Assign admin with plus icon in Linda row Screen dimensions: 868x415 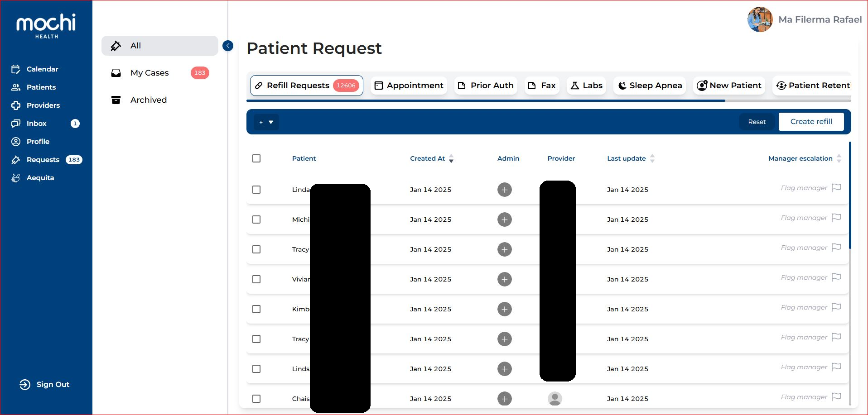coord(504,190)
